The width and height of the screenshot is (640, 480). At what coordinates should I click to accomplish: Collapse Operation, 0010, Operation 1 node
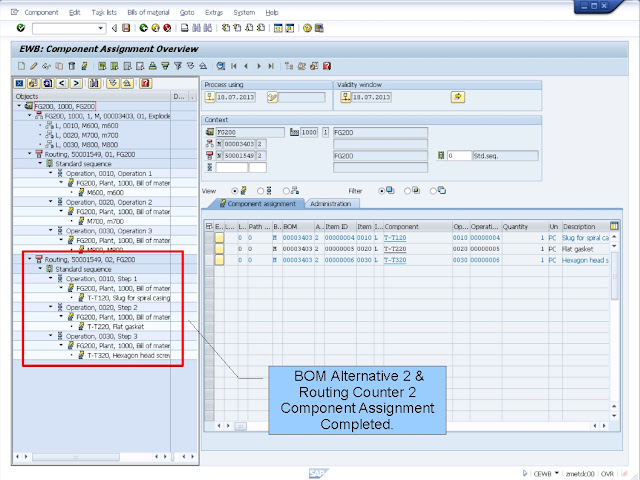[51, 173]
